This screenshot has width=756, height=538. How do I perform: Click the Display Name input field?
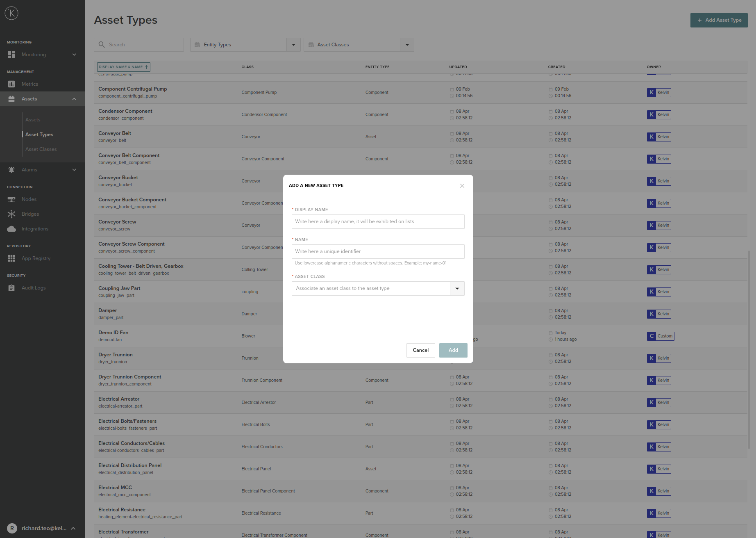[377, 221]
